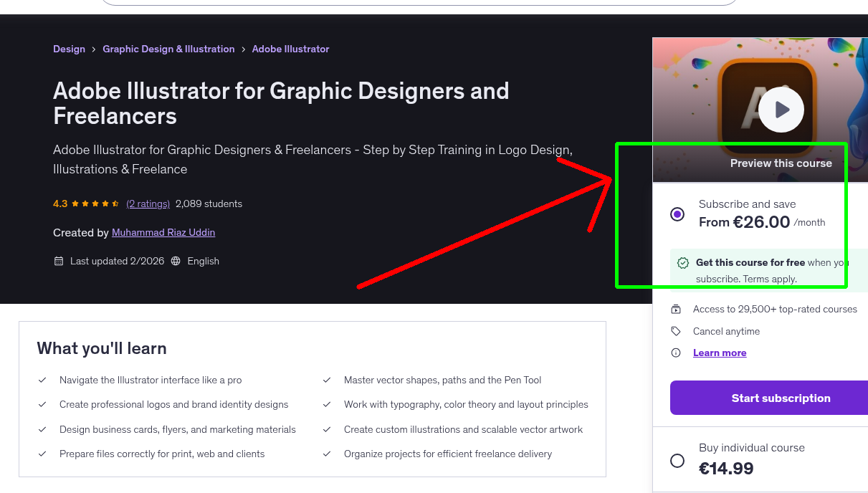868x493 pixels.
Task: Click the 'Get this course for free' text
Action: 750,262
